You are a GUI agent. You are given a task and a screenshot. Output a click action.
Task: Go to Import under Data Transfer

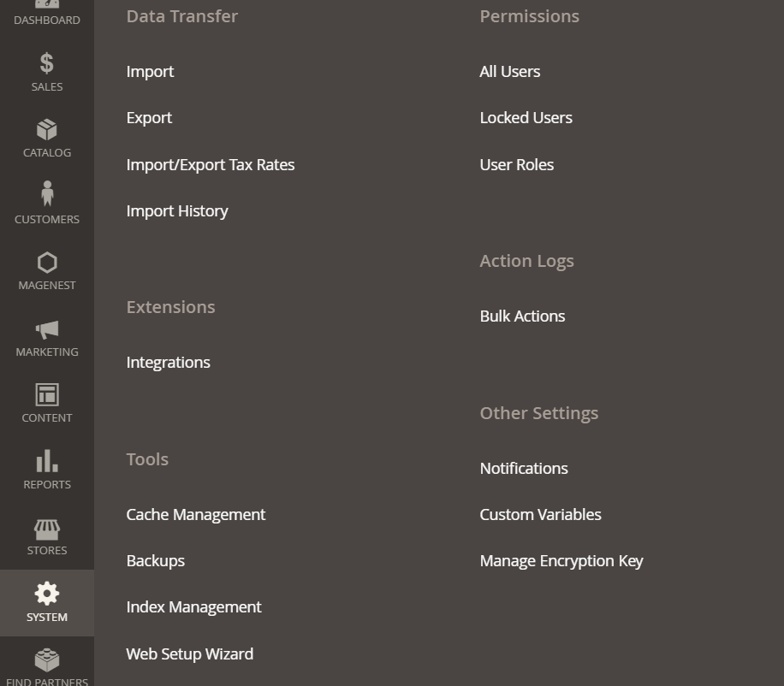[x=150, y=72]
